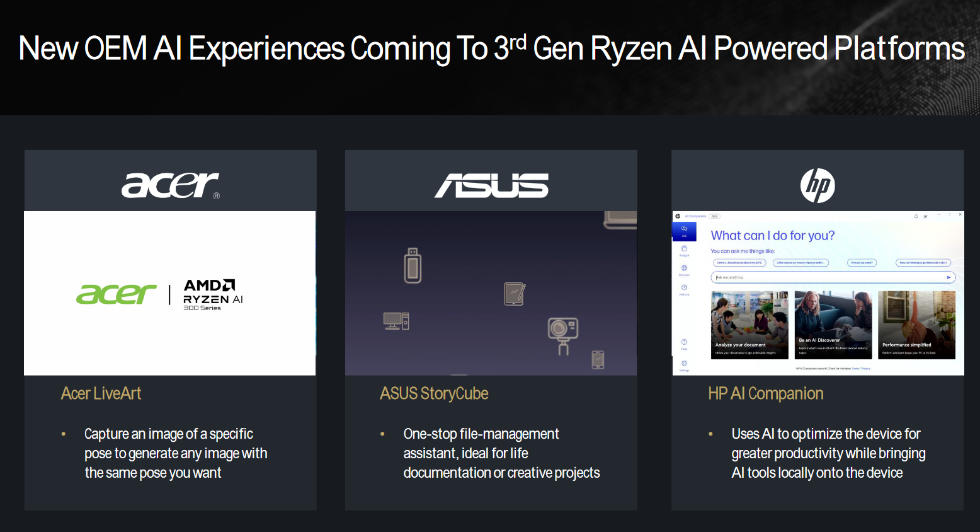Open the 'Performance simplified' card
The height and width of the screenshot is (532, 980).
pos(916,325)
